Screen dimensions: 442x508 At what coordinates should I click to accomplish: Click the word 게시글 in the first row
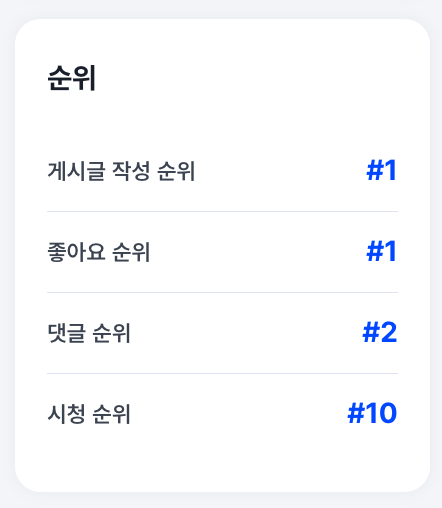[x=77, y=171]
